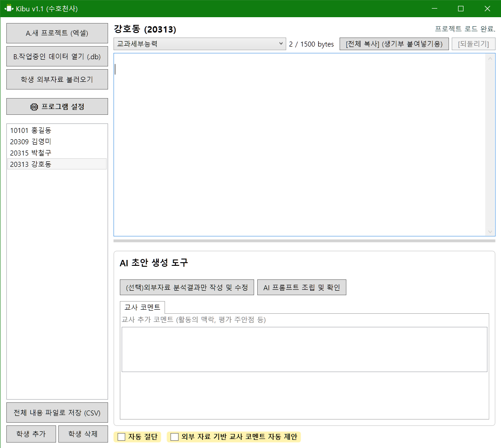The image size is (501, 448).
Task: Toggle 외부 자료 기반 교사 코멘트 자동 제안 checkbox
Action: click(175, 437)
